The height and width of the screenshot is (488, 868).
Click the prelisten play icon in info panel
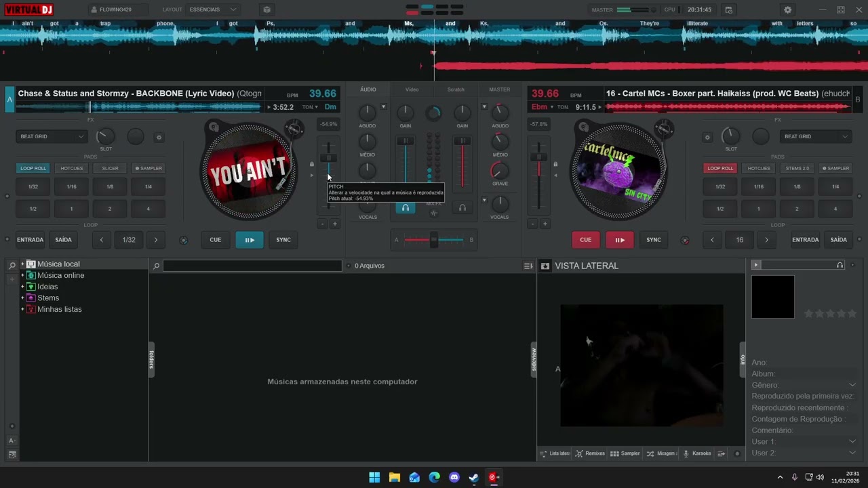click(756, 265)
